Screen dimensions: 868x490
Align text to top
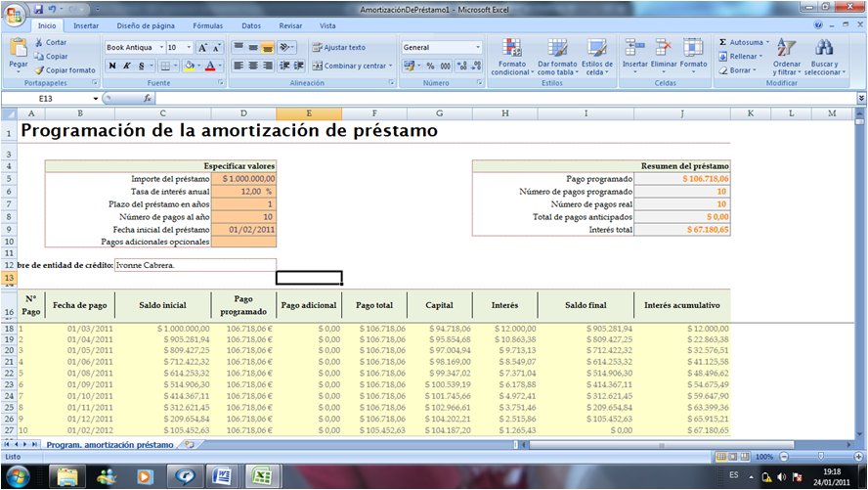pyautogui.click(x=239, y=48)
